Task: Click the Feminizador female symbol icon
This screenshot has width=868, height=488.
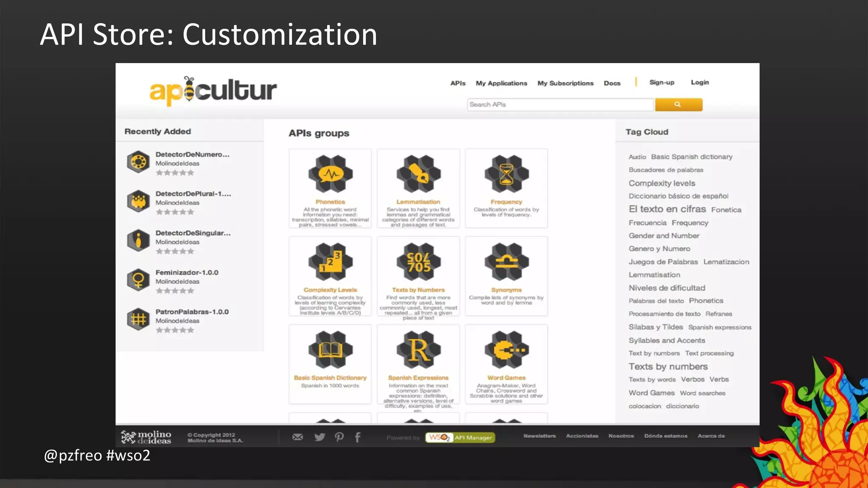Action: pos(138,280)
